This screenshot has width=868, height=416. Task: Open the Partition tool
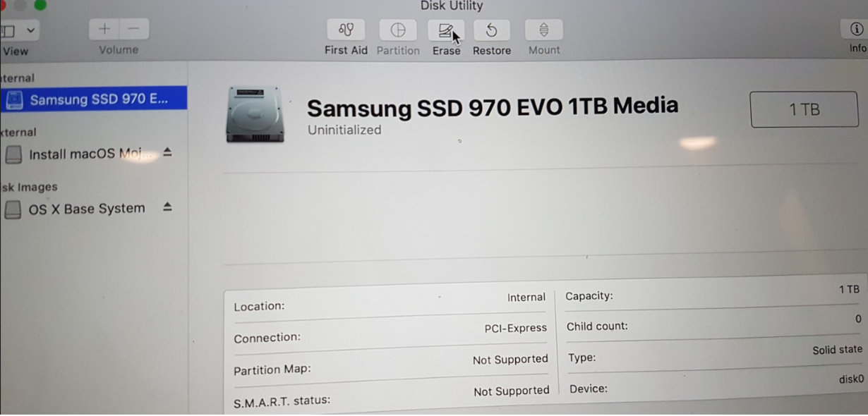click(x=398, y=30)
